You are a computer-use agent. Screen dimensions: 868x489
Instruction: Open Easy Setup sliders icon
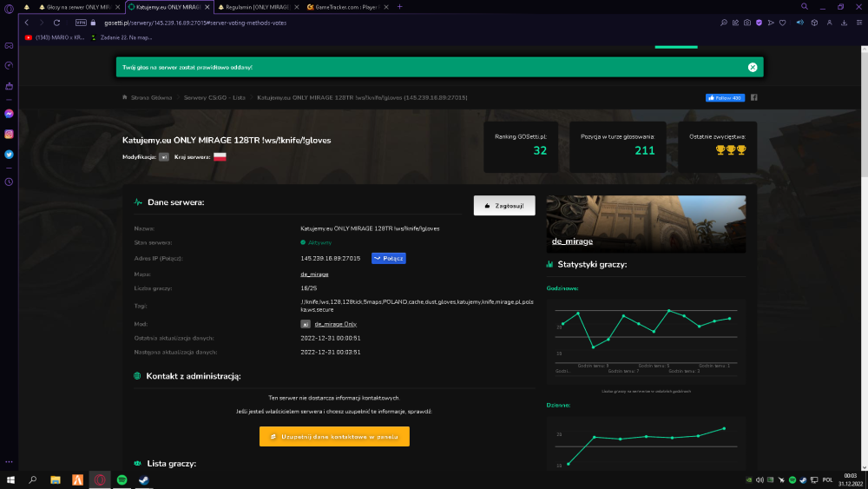(859, 23)
